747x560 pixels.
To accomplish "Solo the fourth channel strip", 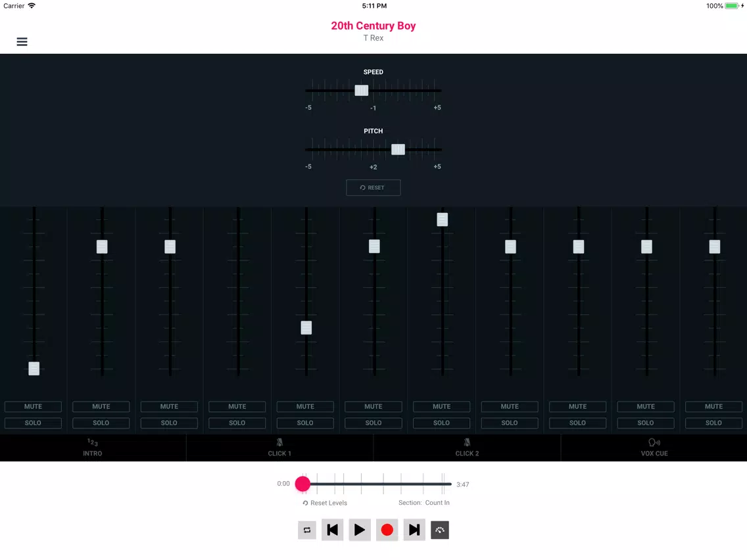I will pyautogui.click(x=237, y=423).
